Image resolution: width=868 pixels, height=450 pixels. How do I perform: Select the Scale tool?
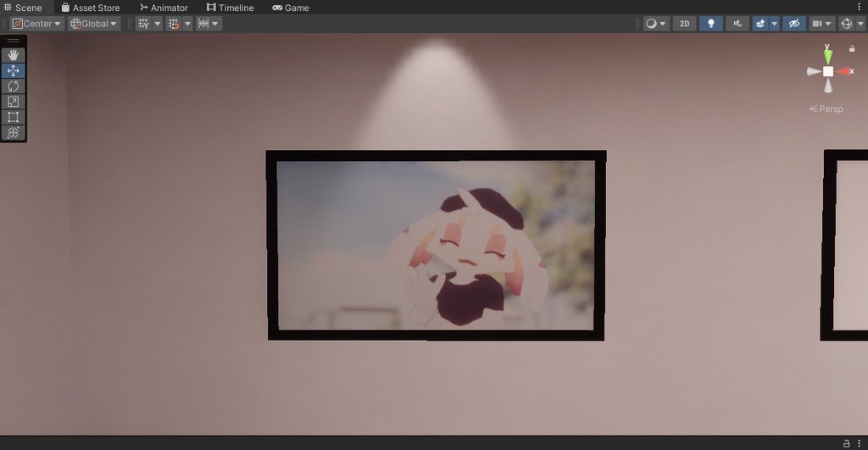pos(14,102)
